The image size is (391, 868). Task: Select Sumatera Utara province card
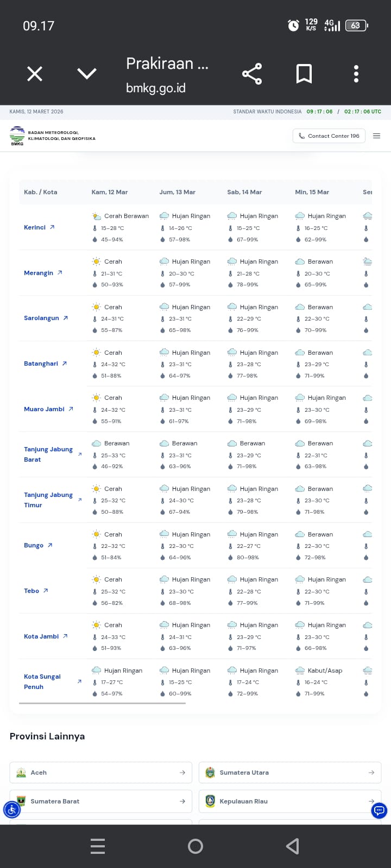(x=289, y=773)
